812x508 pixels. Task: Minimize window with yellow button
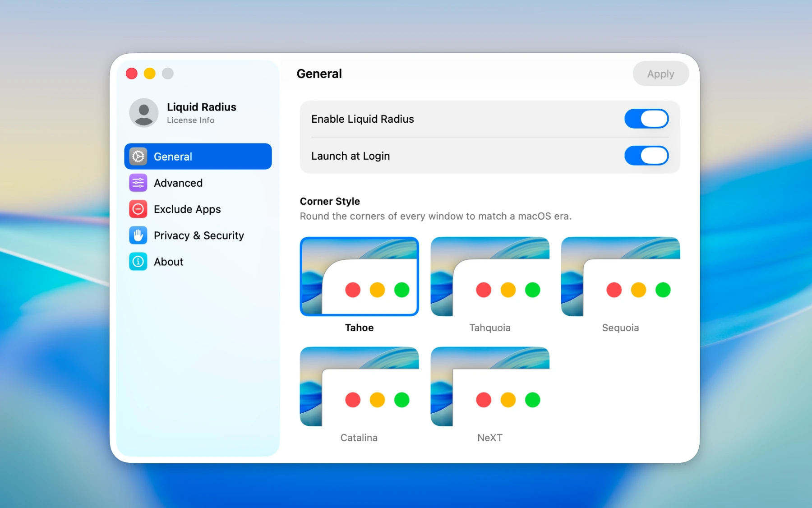tap(150, 74)
